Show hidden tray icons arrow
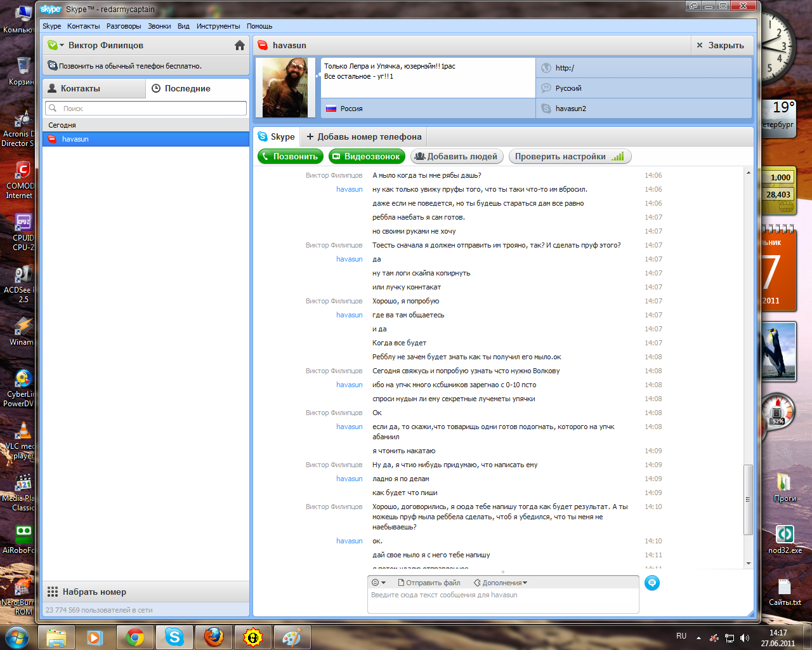The width and height of the screenshot is (812, 650). [698, 638]
